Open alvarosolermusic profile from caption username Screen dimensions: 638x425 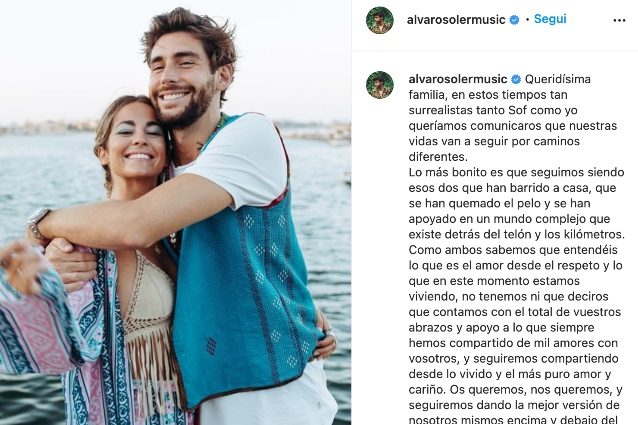click(x=458, y=79)
